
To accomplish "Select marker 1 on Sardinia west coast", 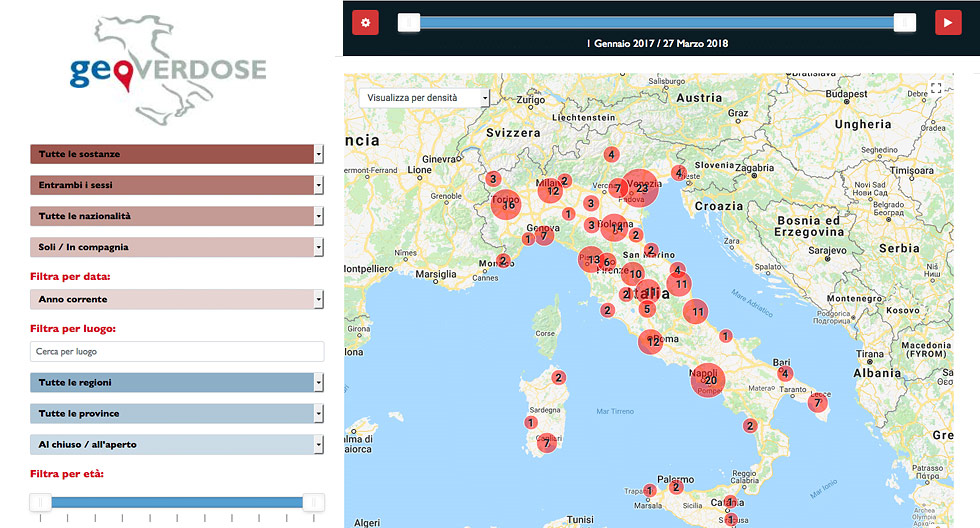I will coord(531,422).
